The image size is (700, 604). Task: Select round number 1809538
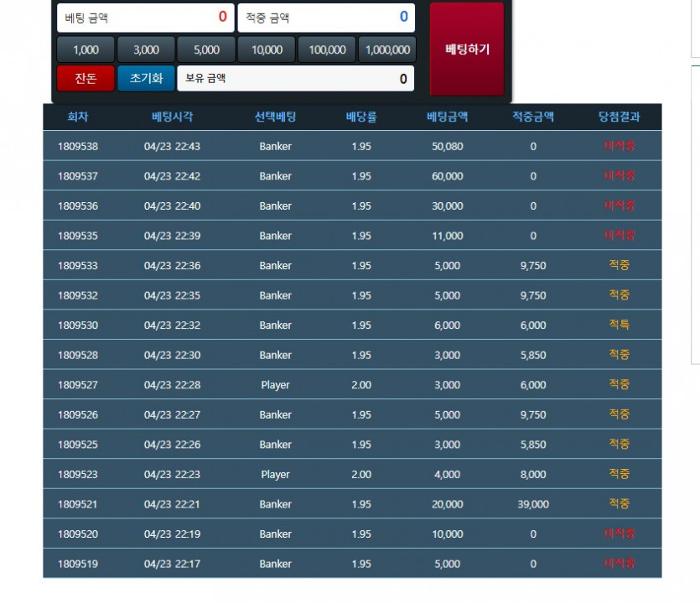(x=78, y=147)
